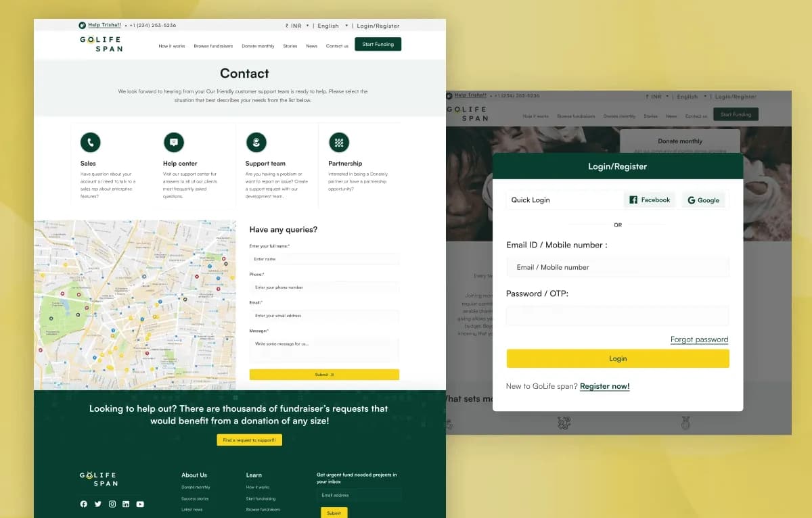Open How it works in Contact page nav
Image resolution: width=812 pixels, height=518 pixels.
[172, 46]
